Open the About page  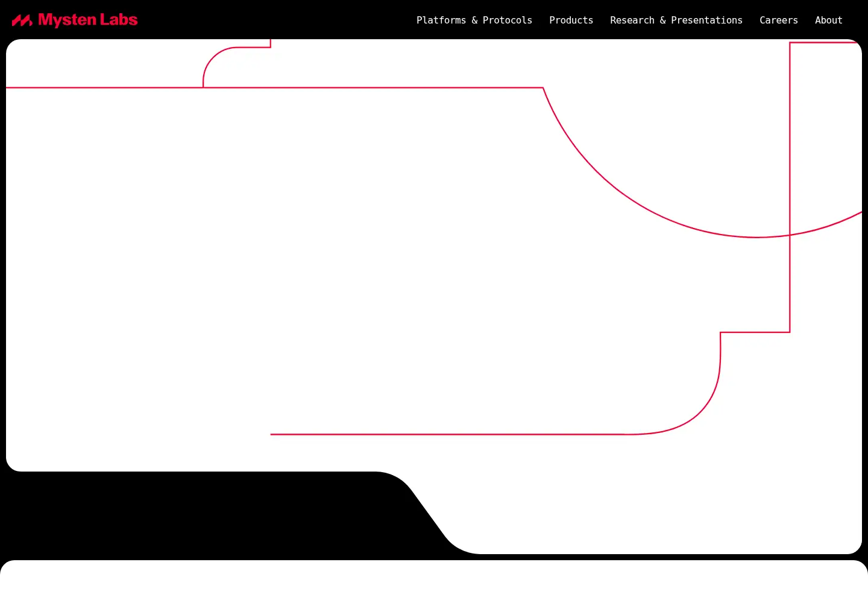829,20
